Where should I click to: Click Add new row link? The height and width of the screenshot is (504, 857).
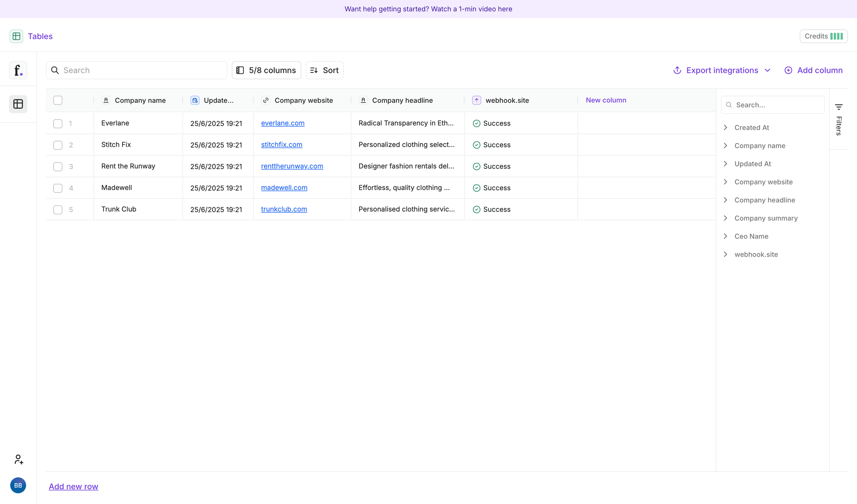(x=74, y=486)
